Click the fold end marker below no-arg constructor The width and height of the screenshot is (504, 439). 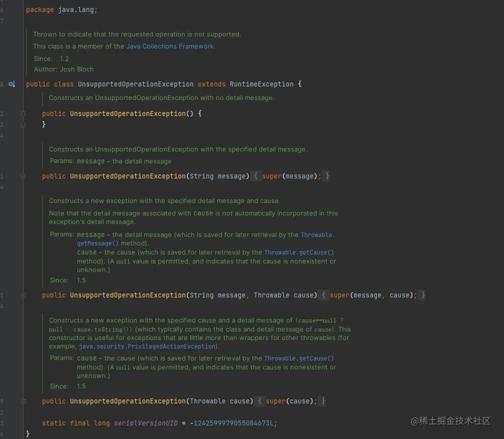pos(23,124)
